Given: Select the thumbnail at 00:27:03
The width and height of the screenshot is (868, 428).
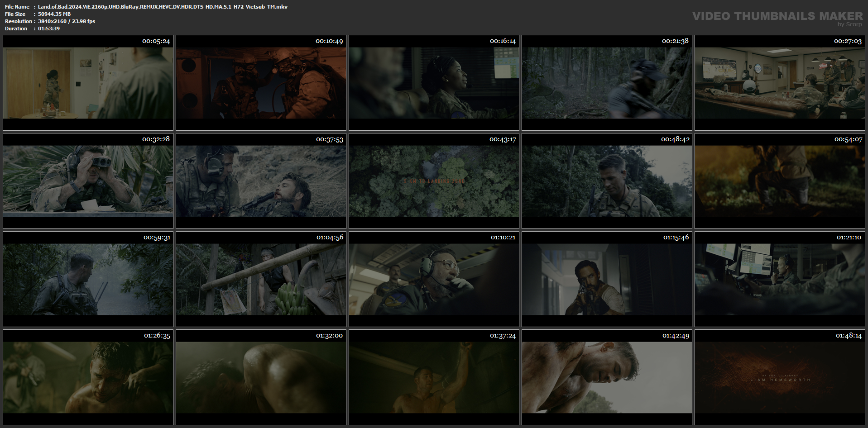Looking at the screenshot, I should point(780,83).
